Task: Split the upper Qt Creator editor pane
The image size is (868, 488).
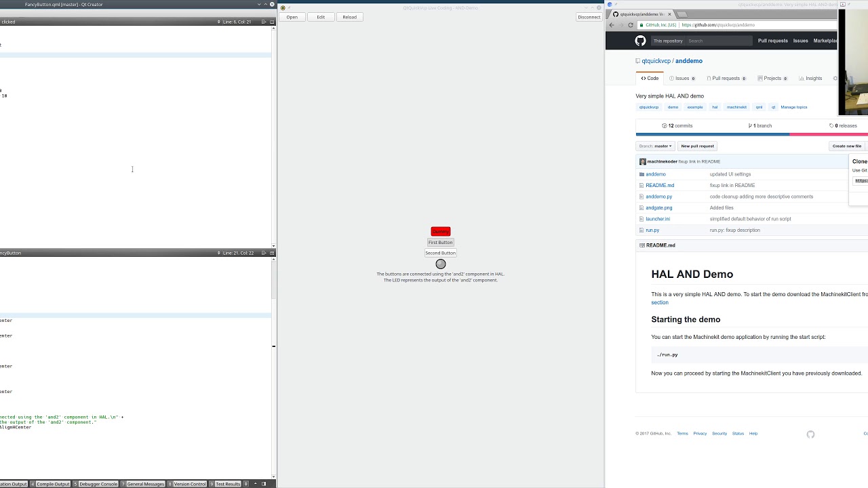Action: click(x=264, y=22)
